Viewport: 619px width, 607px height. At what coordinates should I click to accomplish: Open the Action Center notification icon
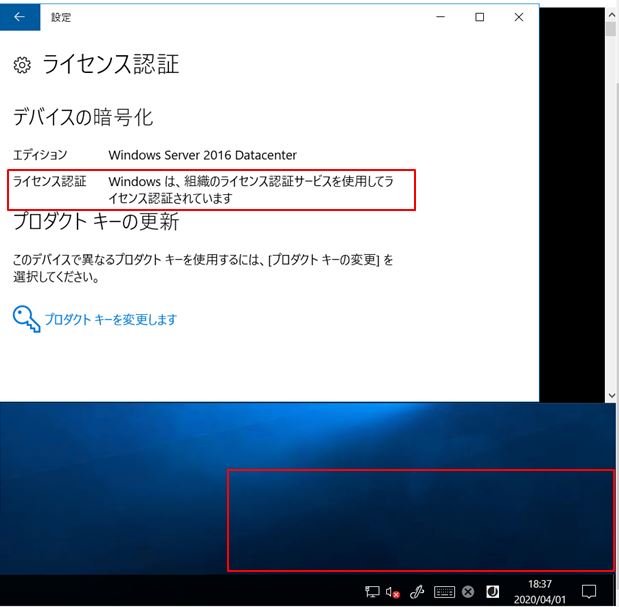pos(590,591)
